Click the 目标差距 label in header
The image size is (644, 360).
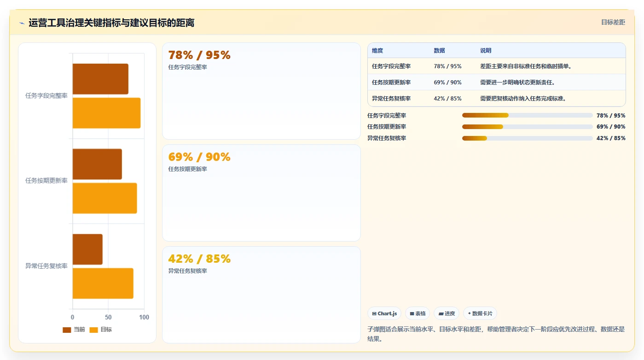tap(613, 22)
